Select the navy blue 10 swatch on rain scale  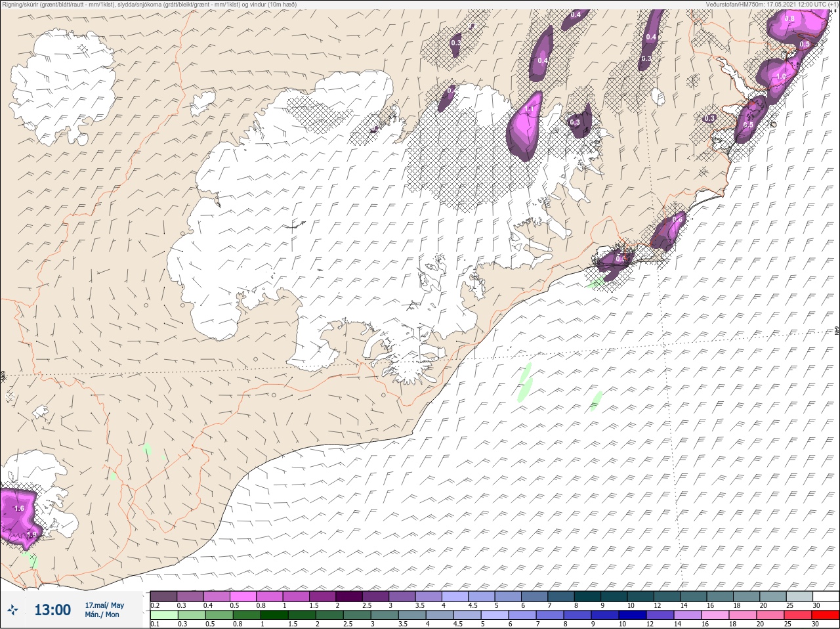(x=633, y=615)
